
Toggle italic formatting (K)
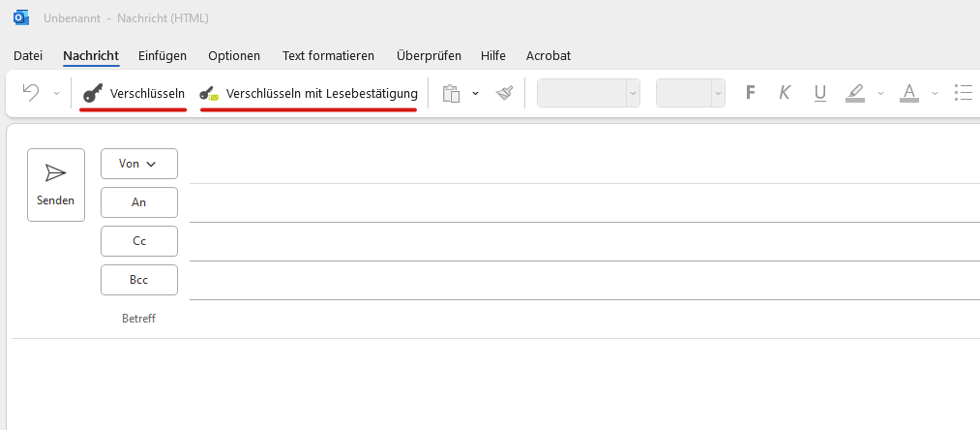[785, 93]
